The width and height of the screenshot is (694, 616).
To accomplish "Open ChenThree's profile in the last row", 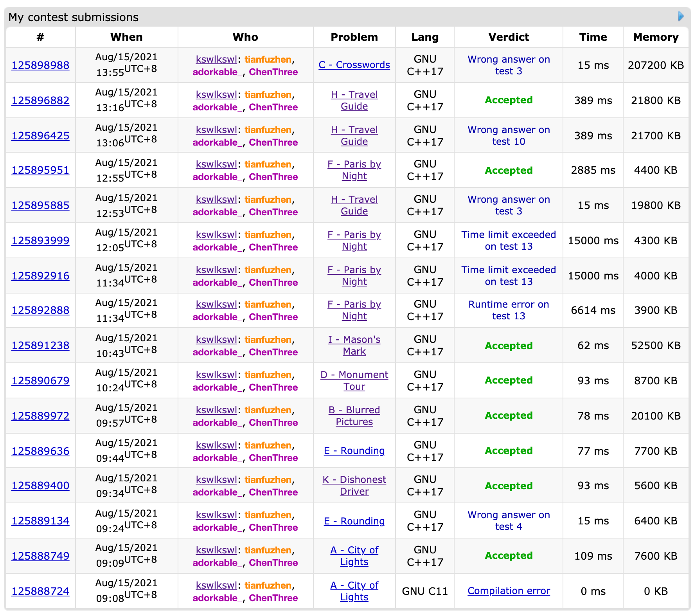I will coord(273,598).
